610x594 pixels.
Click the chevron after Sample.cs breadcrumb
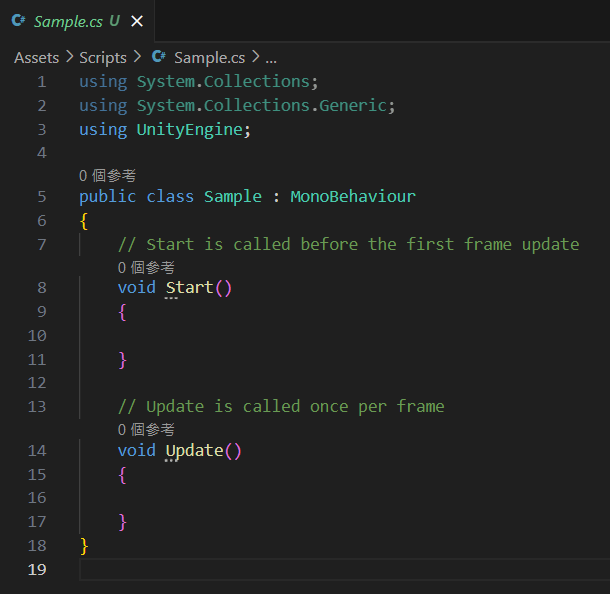pos(255,57)
